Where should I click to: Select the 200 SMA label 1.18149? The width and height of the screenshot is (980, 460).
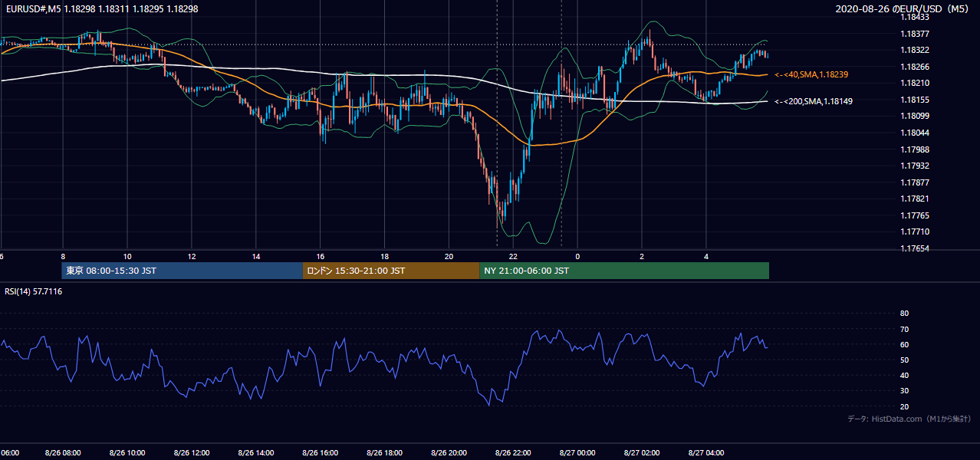(814, 101)
